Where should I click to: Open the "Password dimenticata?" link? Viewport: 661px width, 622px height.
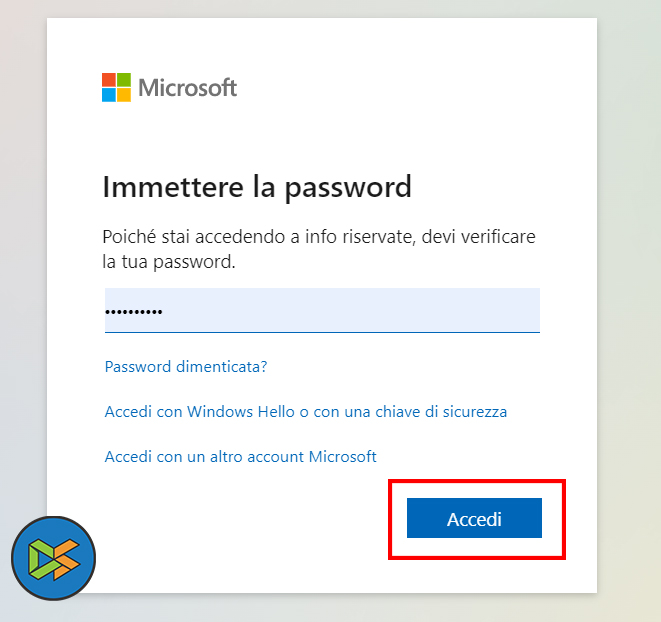pos(186,367)
